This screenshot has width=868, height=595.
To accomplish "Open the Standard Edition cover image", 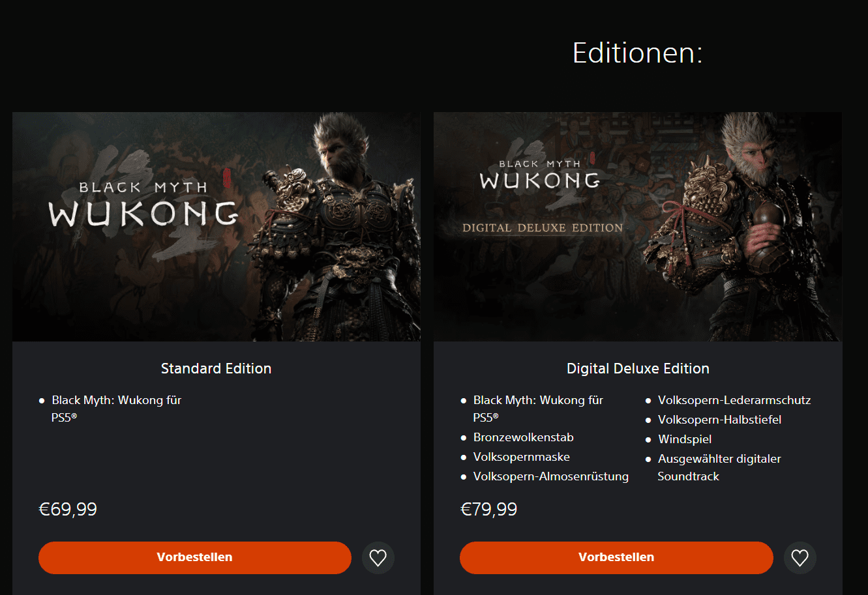I will (x=216, y=227).
